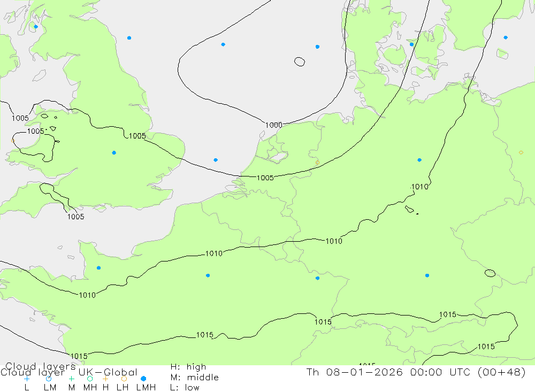Click the 'L: low' legend text
535x392 pixels.
click(x=185, y=388)
